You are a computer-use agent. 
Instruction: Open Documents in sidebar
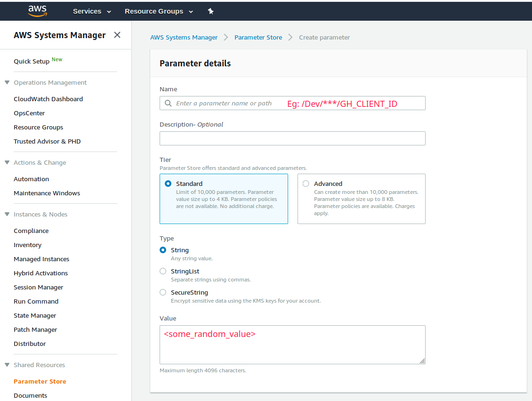[x=30, y=395]
